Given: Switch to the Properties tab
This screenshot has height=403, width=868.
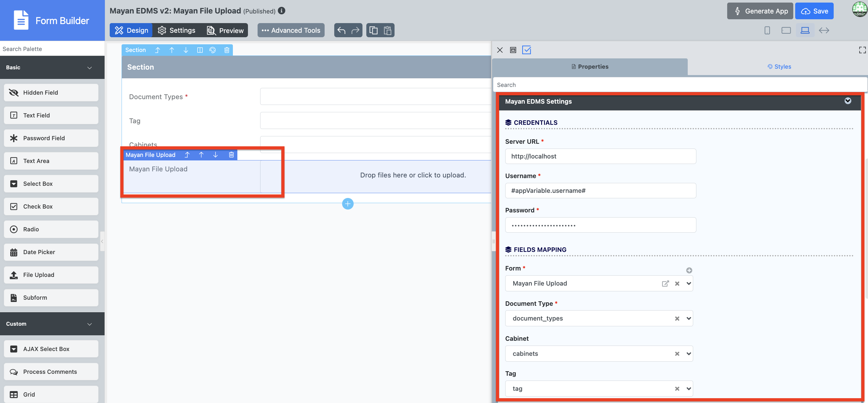Looking at the screenshot, I should tap(590, 67).
